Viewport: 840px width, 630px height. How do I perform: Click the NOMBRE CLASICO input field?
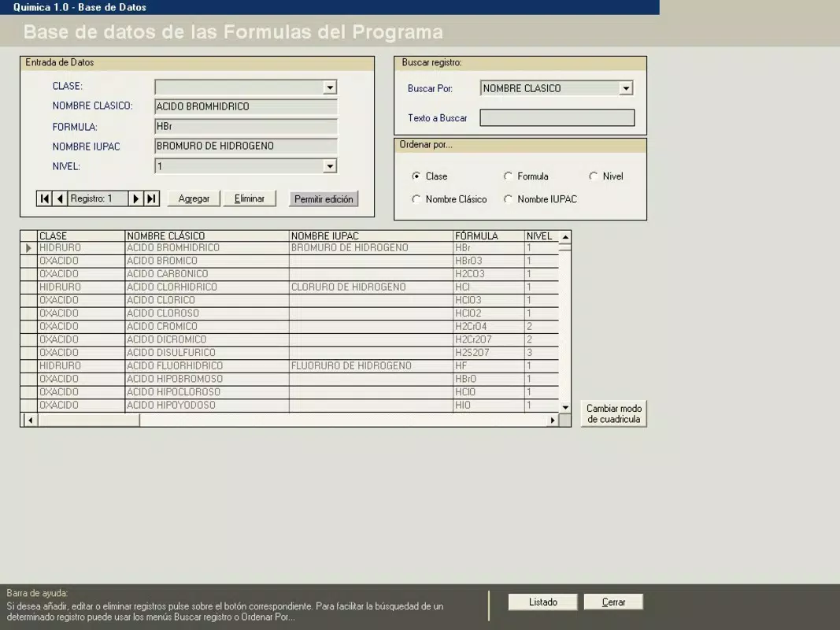tap(246, 106)
